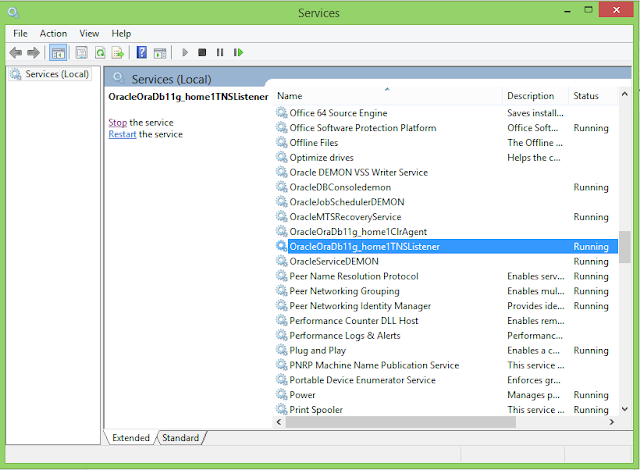Open the Help menu
The image size is (640, 470).
coord(121,33)
